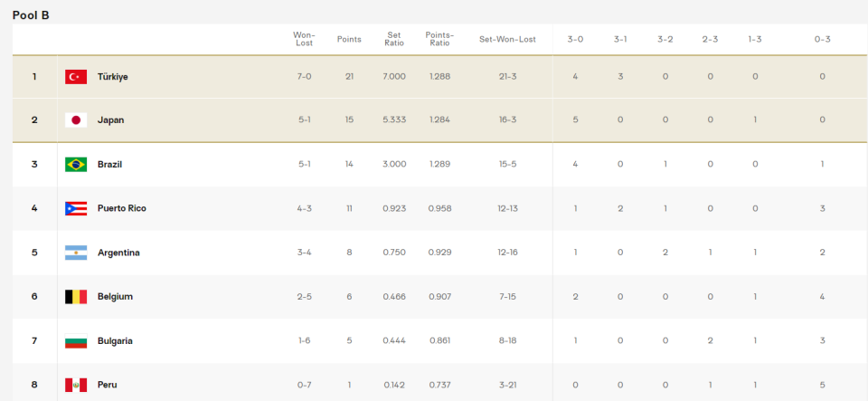Select Belgium's 2-5 won-lost record
The height and width of the screenshot is (401, 868).
tap(304, 296)
